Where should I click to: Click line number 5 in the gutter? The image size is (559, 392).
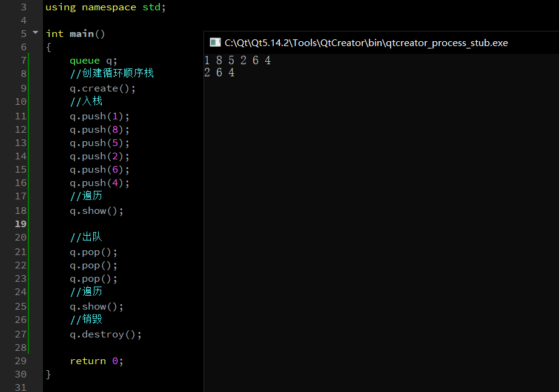click(x=24, y=34)
